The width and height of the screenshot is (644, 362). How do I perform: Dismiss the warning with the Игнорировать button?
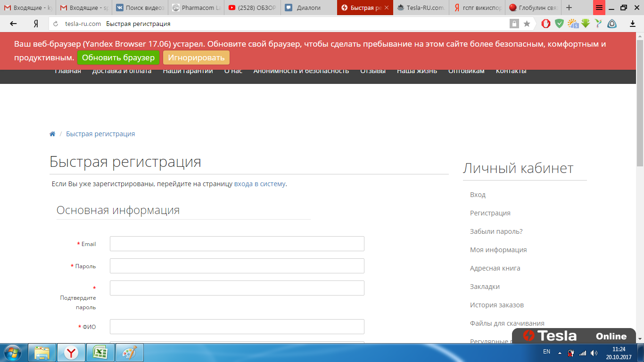click(196, 58)
